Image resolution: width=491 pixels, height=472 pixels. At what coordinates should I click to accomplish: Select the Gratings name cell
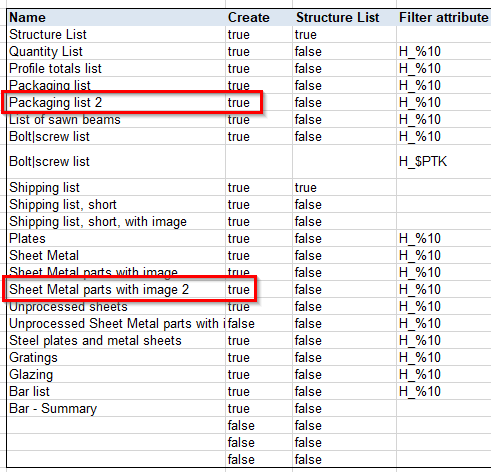coord(116,357)
